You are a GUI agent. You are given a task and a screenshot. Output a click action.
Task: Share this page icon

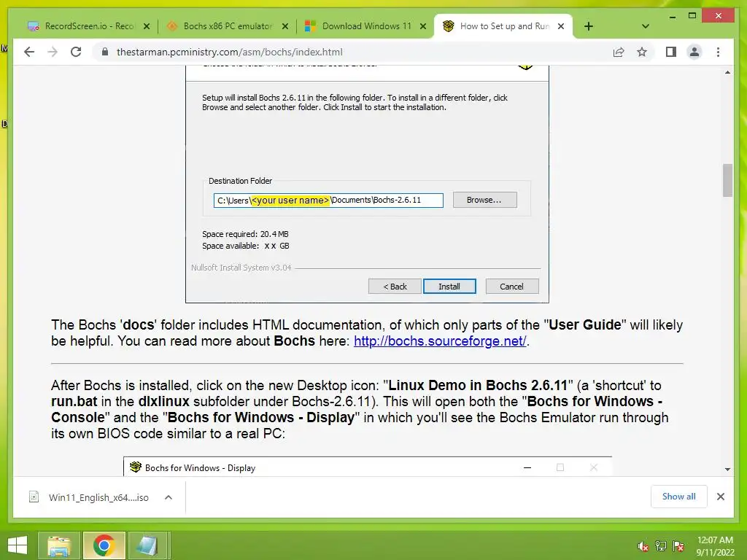619,52
